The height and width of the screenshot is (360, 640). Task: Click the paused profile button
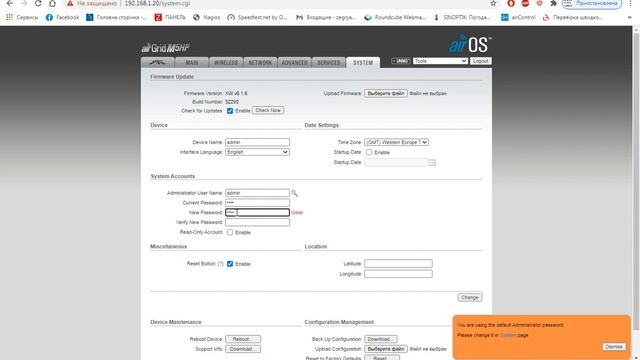(592, 3)
